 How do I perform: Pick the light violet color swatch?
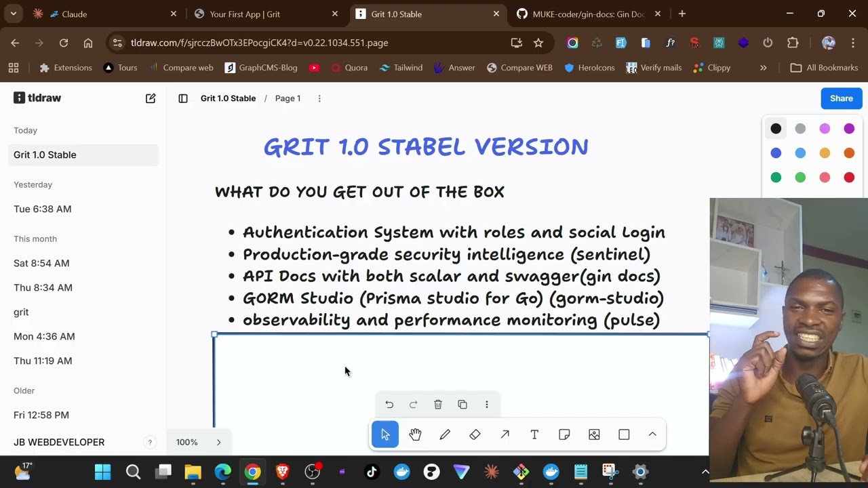(825, 129)
